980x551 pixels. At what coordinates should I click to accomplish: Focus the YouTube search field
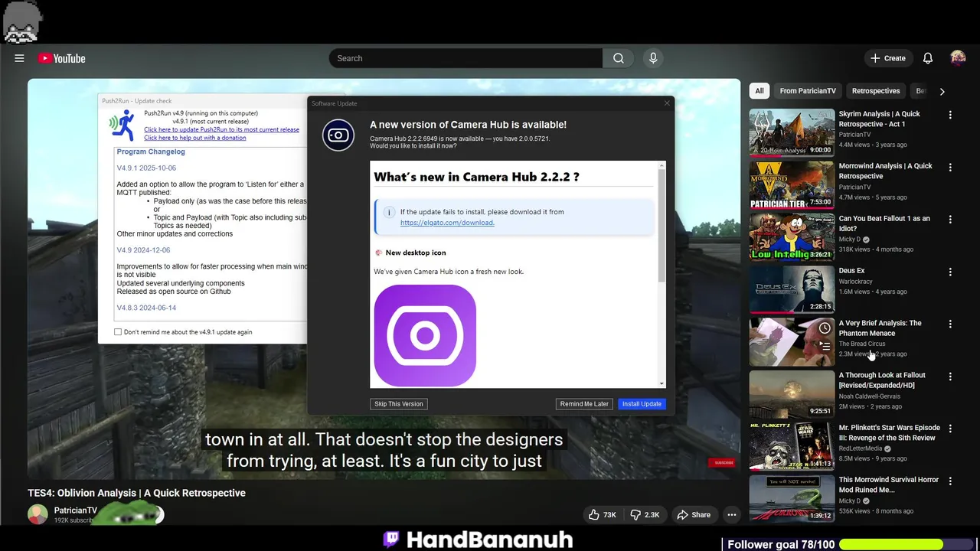pyautogui.click(x=465, y=58)
